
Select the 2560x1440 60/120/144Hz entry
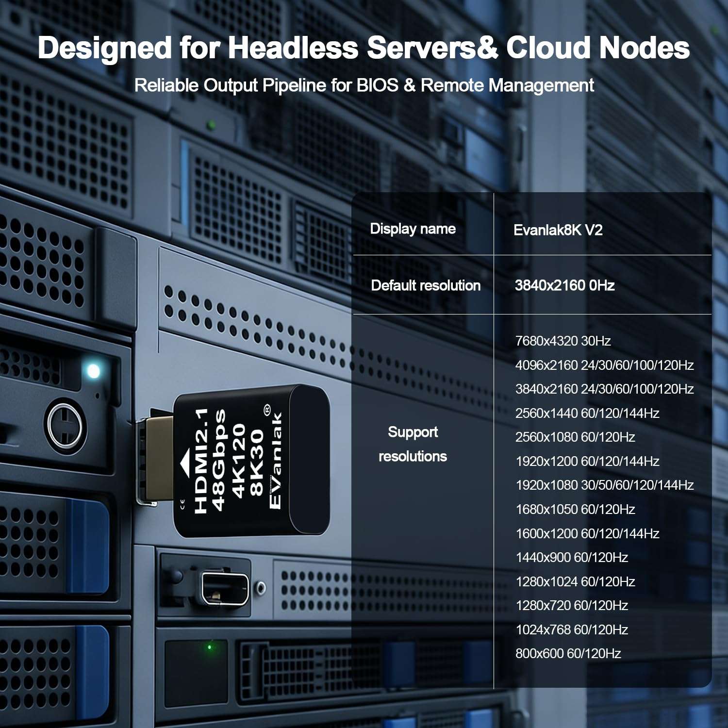(587, 413)
